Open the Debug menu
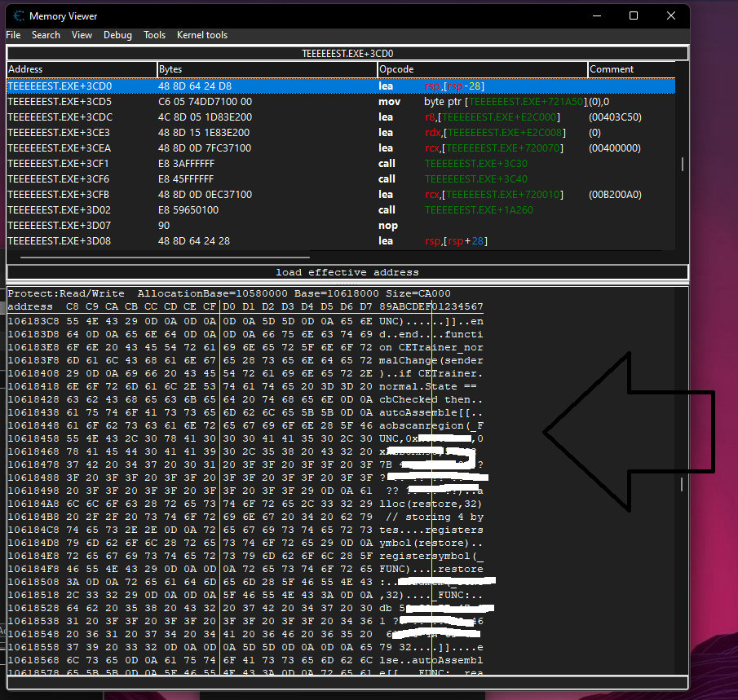This screenshot has width=738, height=700. point(117,35)
